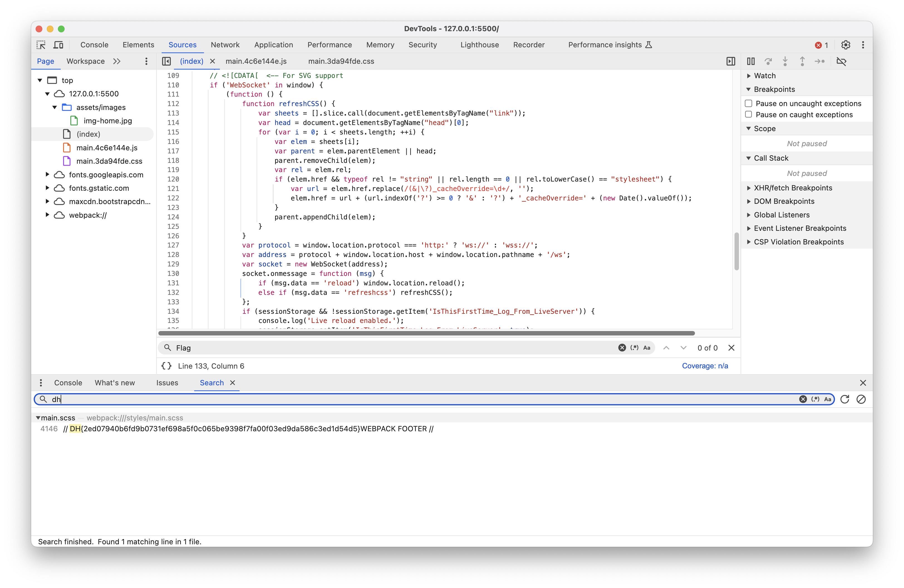Open main.scss search result file
The height and width of the screenshot is (588, 904).
point(58,418)
